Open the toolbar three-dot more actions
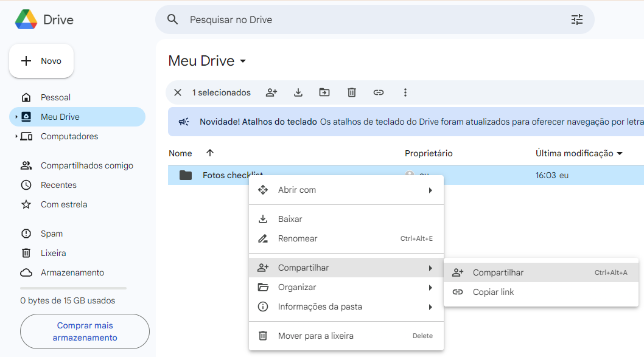 tap(405, 92)
